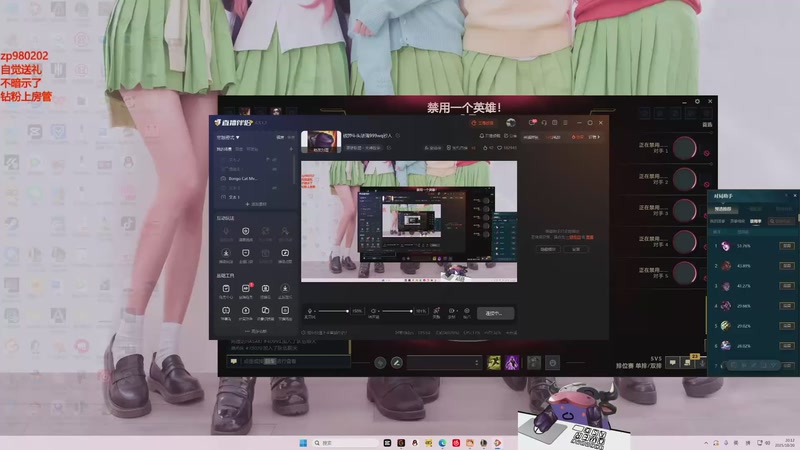Open customer service headset icon
This screenshot has height=450, width=800.
pos(544,123)
